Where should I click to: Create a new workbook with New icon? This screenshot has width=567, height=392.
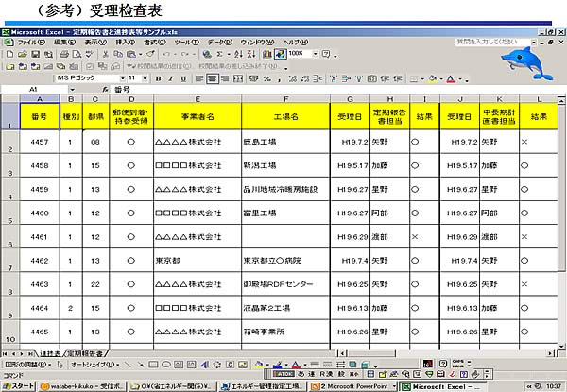[x=9, y=54]
